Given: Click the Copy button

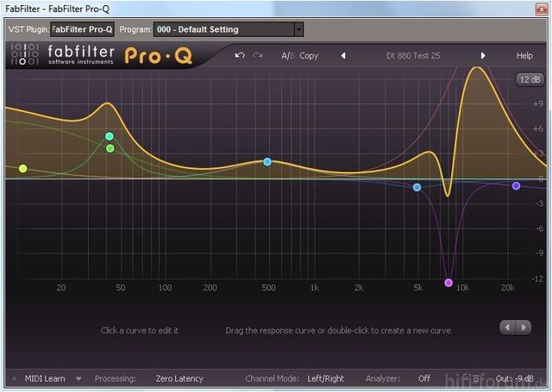Looking at the screenshot, I should coord(309,56).
